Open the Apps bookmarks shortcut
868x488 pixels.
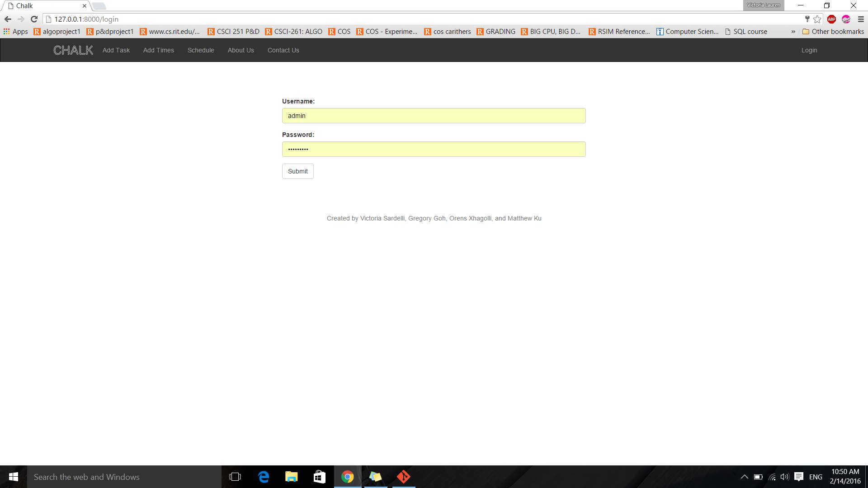[x=16, y=32]
